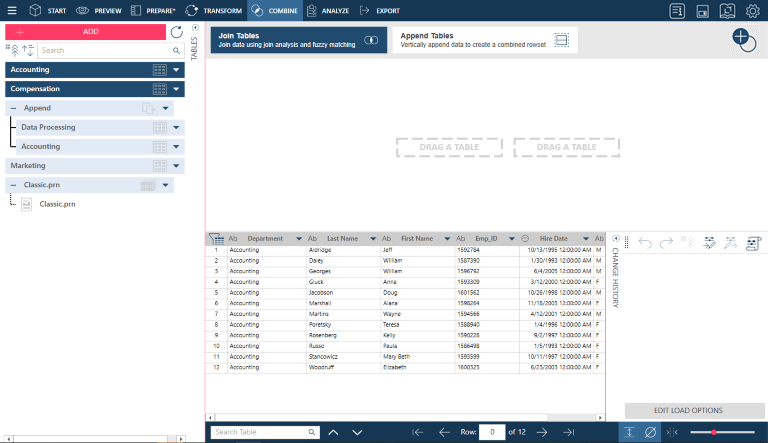Open the Marketing table dropdown arrow
The image size is (768, 443).
(176, 166)
